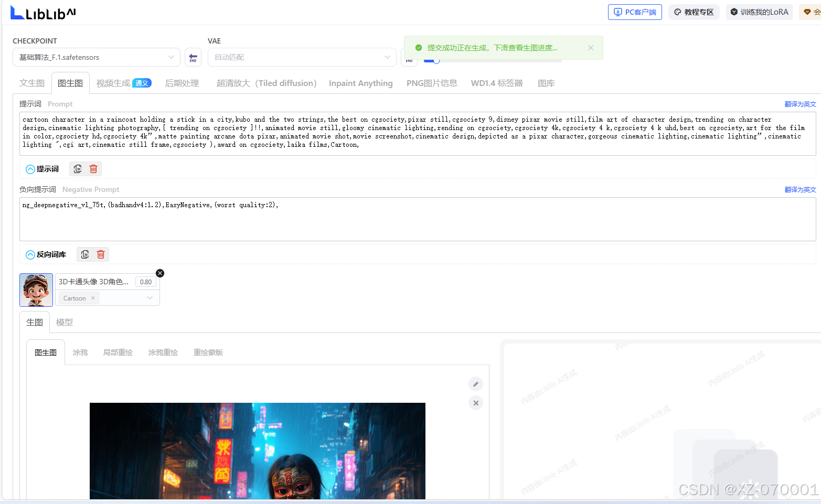Open the 图库 tab

point(546,83)
